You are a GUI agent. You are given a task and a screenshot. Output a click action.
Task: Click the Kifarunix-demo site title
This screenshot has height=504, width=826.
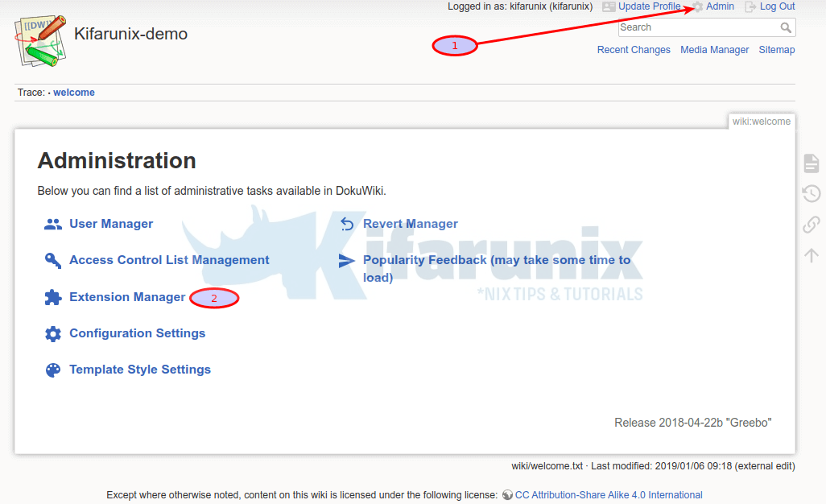pyautogui.click(x=130, y=34)
